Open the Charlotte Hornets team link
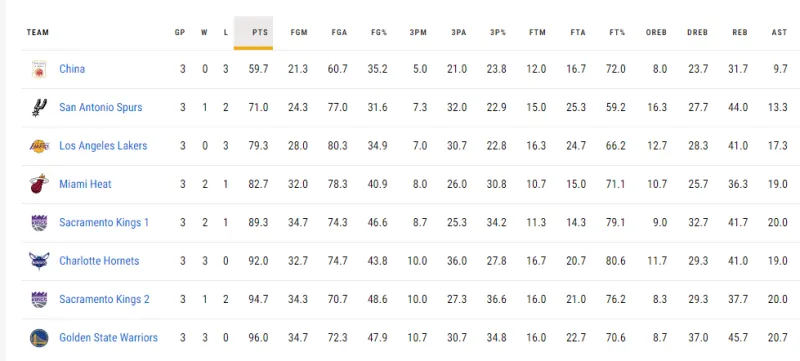Viewport: 800px width, 361px height. click(x=99, y=261)
